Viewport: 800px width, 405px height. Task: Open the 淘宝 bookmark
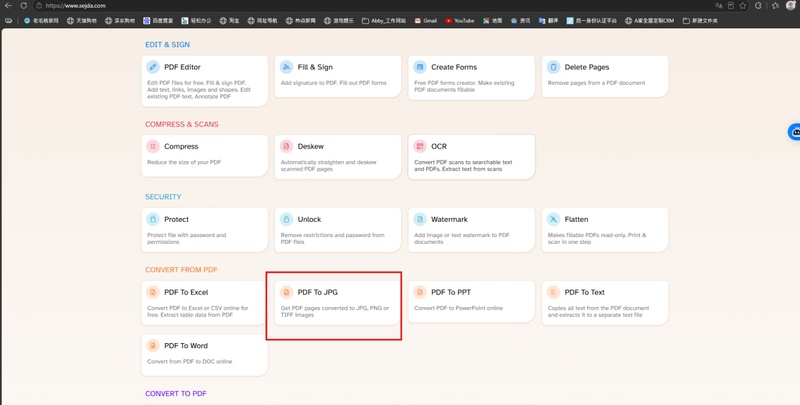point(230,21)
